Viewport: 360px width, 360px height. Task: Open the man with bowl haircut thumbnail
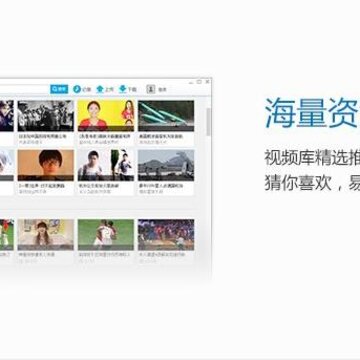pos(46,165)
